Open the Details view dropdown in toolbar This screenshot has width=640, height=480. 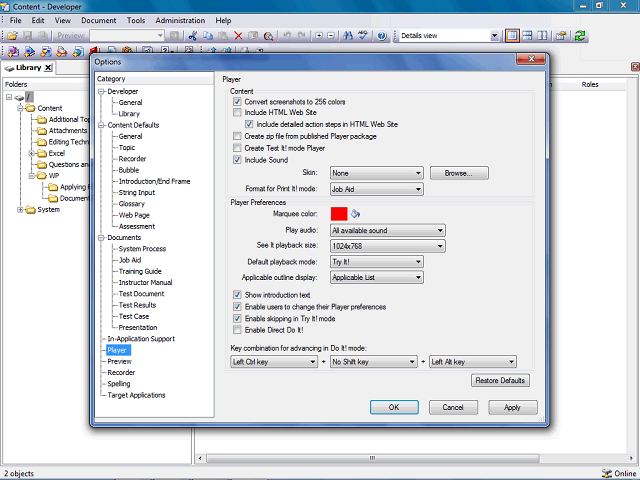tap(494, 36)
